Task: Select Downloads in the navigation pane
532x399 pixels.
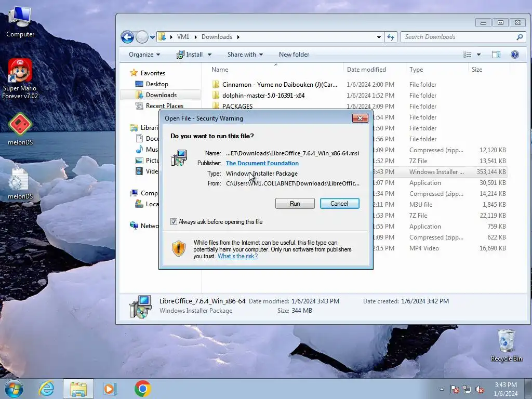Action: [161, 95]
